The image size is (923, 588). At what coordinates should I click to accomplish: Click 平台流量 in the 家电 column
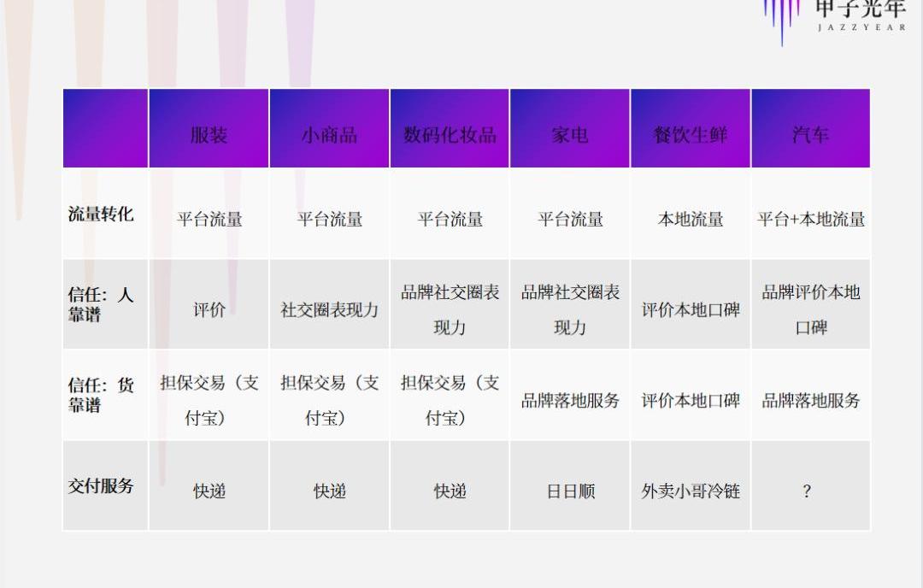(570, 220)
